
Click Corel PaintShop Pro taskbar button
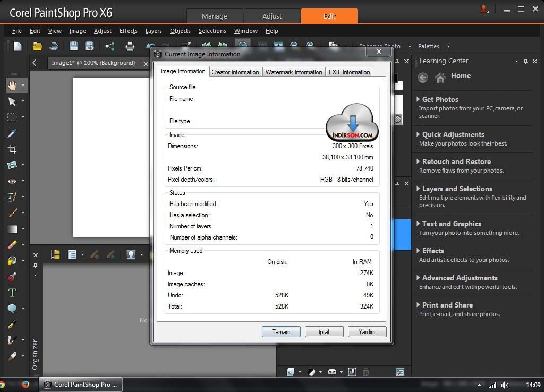(81, 385)
